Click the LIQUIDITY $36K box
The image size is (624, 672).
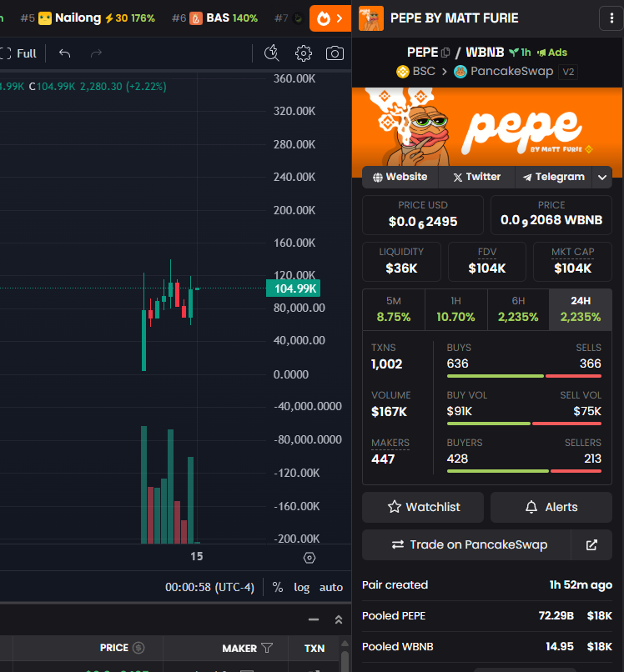pyautogui.click(x=401, y=262)
